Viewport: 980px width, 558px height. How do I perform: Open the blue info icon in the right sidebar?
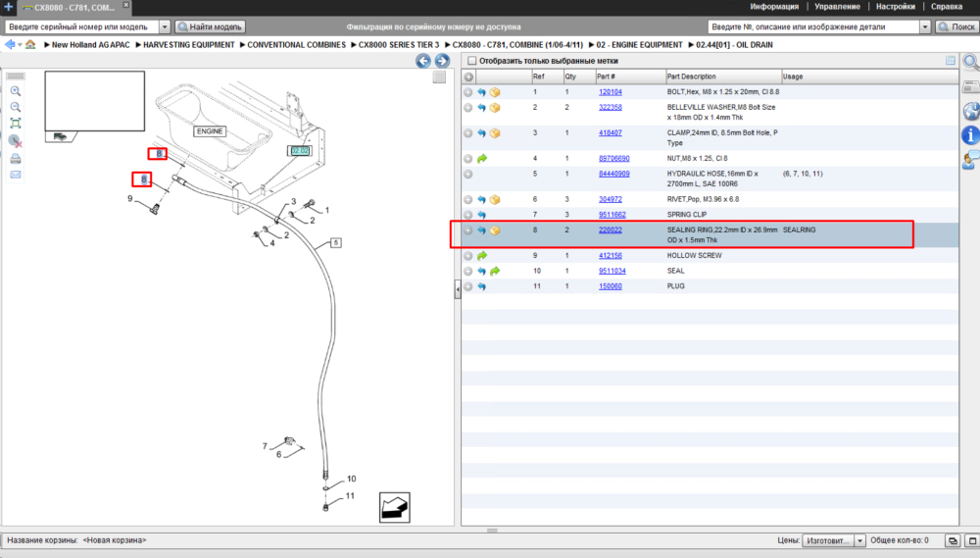pos(970,135)
